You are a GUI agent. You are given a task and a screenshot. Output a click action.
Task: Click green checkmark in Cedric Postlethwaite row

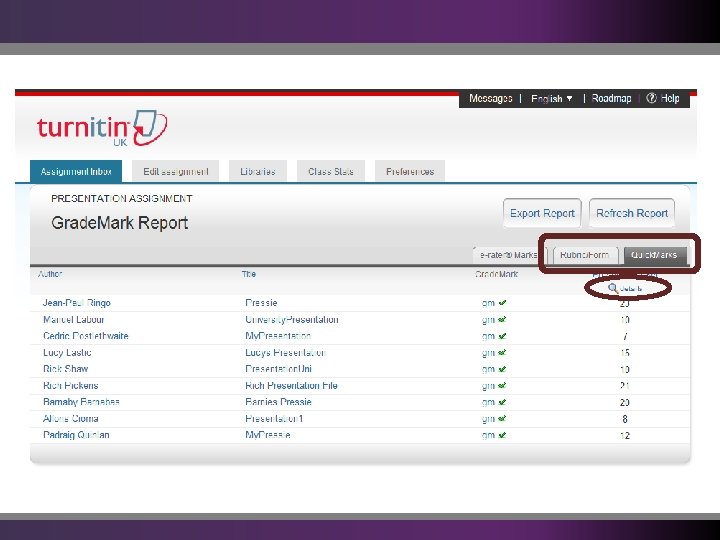502,336
